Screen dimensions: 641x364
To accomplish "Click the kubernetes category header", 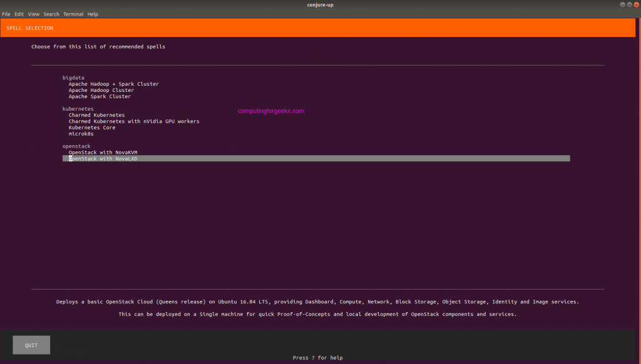I will point(77,108).
